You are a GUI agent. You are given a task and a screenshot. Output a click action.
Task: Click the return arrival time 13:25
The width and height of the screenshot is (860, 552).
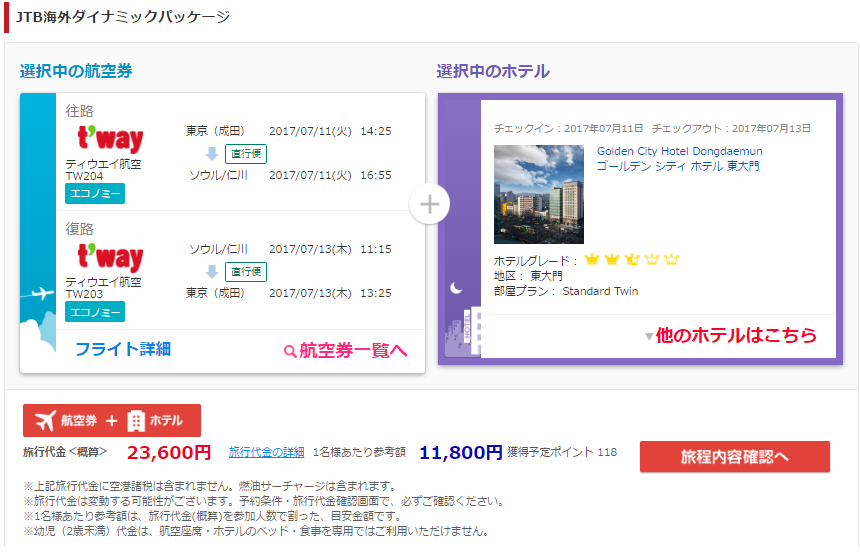click(376, 293)
